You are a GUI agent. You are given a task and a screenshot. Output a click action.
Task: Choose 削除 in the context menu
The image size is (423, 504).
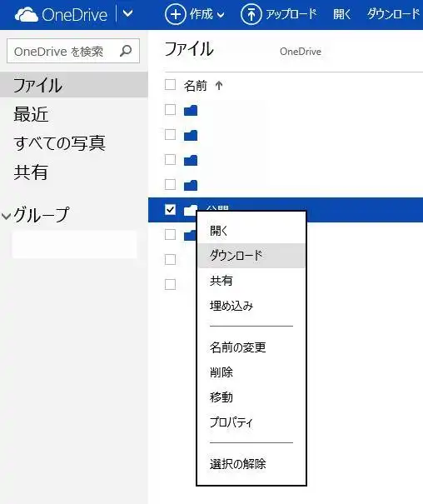click(251, 372)
